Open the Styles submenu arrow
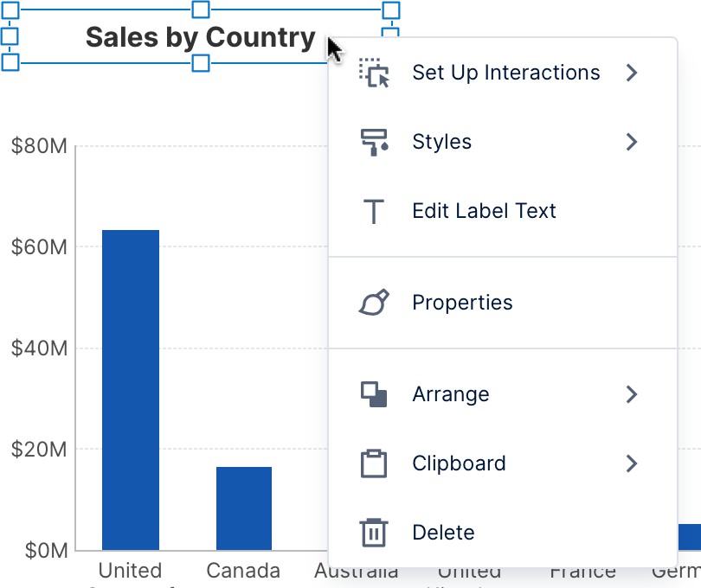This screenshot has width=701, height=588. click(x=632, y=141)
